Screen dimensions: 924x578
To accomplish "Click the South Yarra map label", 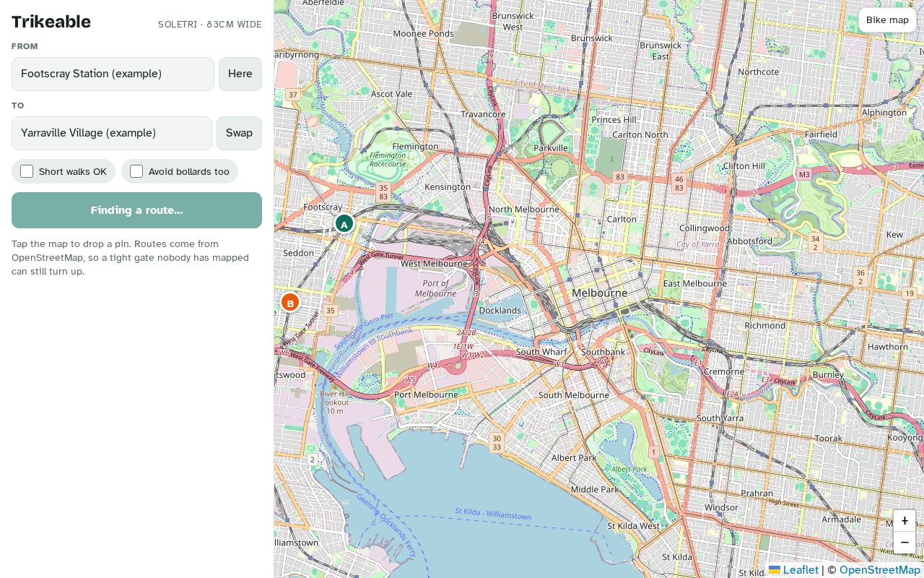I will pos(720,418).
